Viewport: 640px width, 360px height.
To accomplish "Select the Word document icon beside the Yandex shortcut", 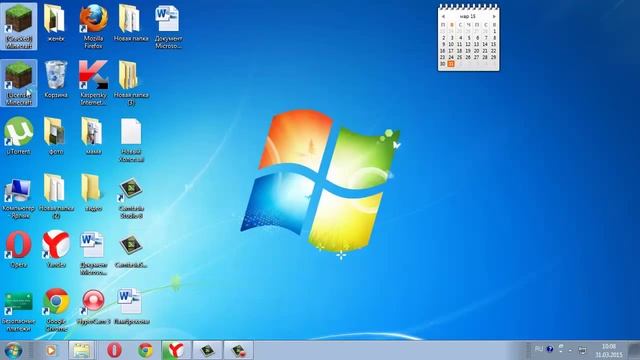I will 93,253.
